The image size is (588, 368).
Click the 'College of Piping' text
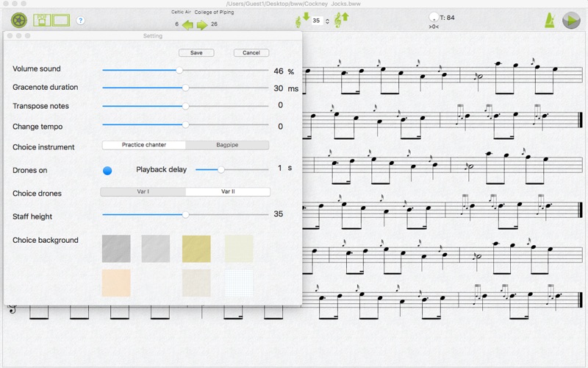(214, 12)
